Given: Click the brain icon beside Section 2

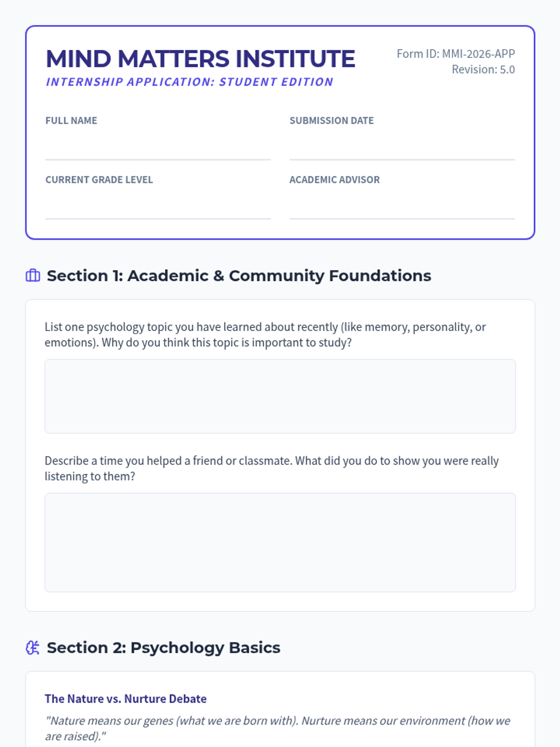Looking at the screenshot, I should pyautogui.click(x=33, y=648).
